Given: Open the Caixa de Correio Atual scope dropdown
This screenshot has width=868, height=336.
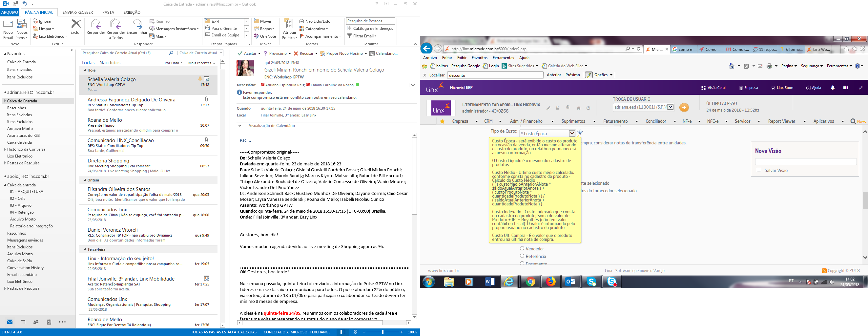Looking at the screenshot, I should click(200, 53).
